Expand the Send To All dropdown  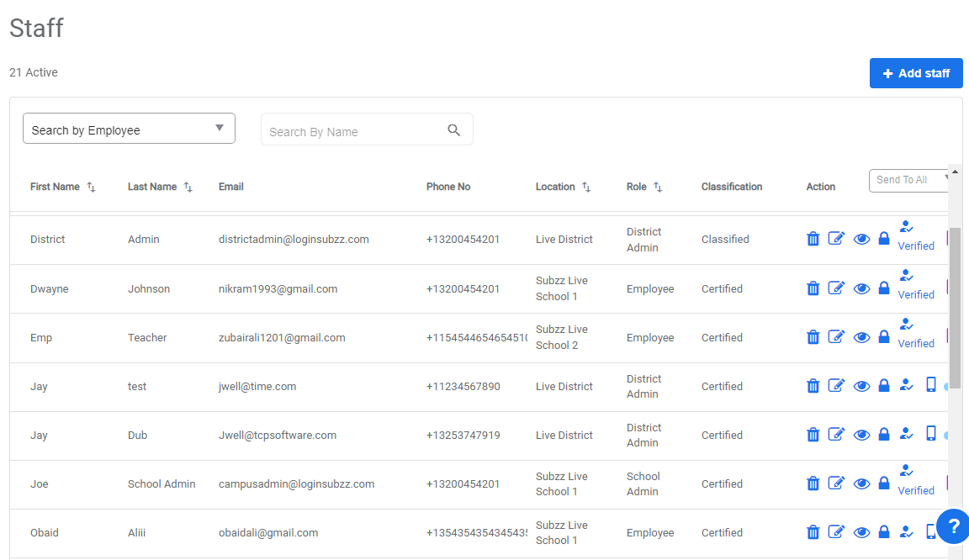908,180
